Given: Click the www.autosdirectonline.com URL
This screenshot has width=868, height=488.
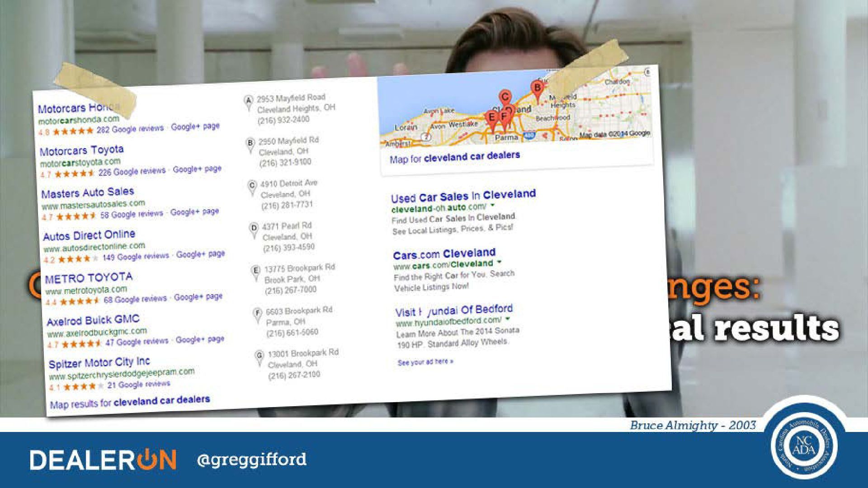Looking at the screenshot, I should [x=94, y=247].
